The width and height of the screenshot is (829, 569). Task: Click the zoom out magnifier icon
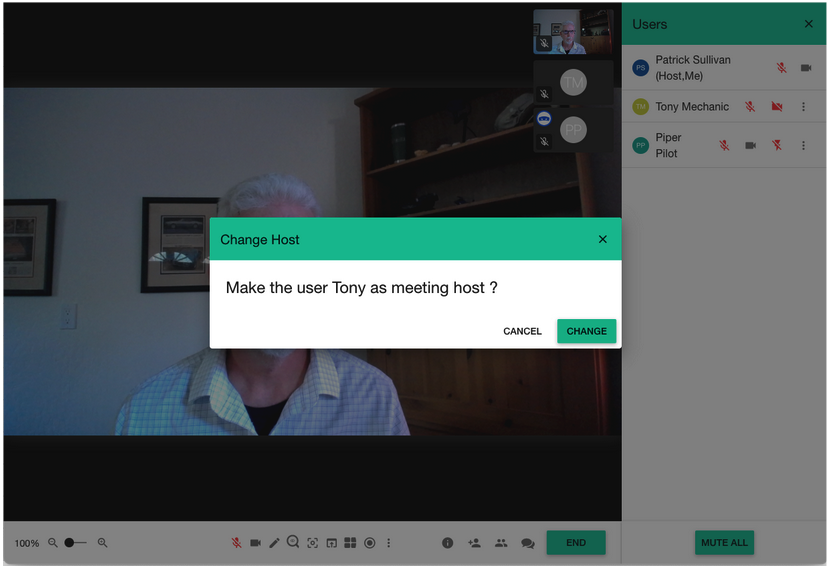[x=53, y=543]
